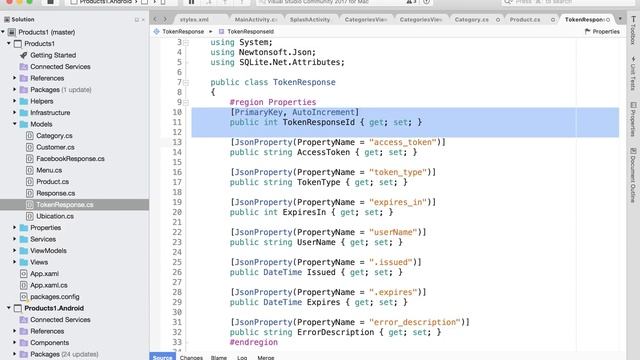Select the Source view tab
Screen dimensions: 640x360
[x=162, y=357]
